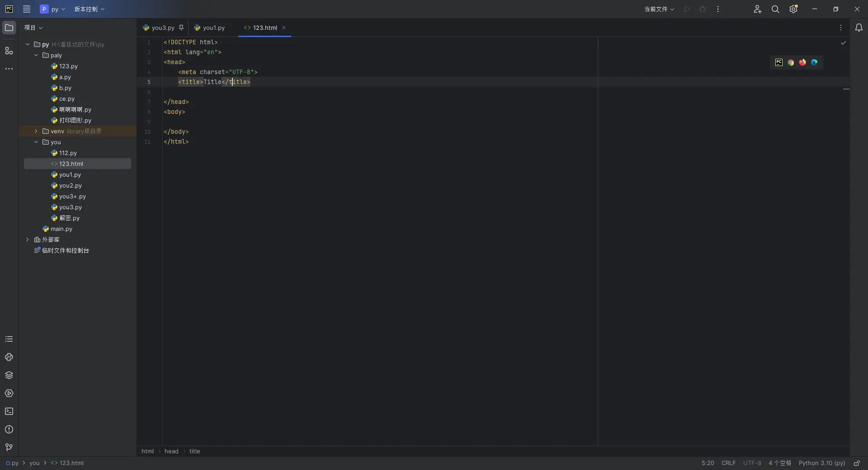Open page in Firefox browser

(x=802, y=62)
